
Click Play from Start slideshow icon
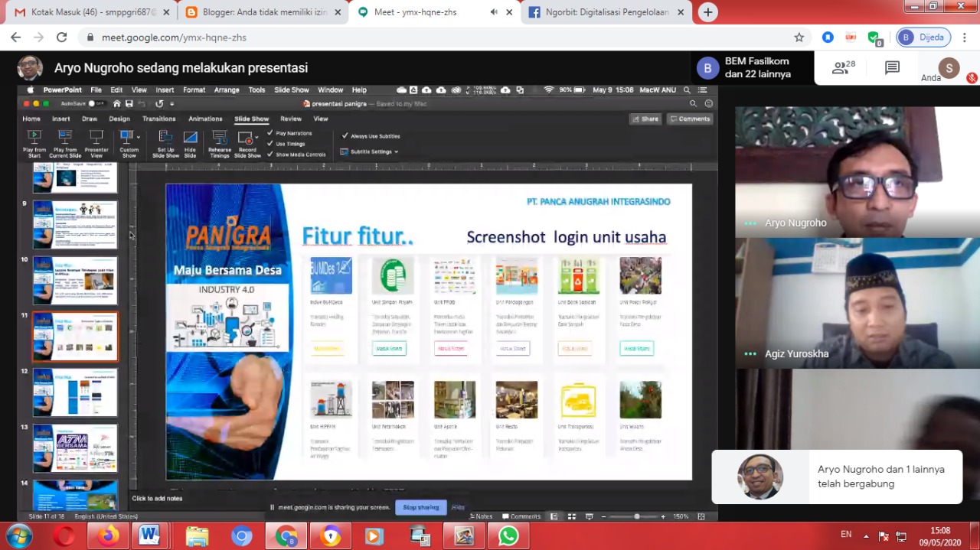click(x=34, y=138)
